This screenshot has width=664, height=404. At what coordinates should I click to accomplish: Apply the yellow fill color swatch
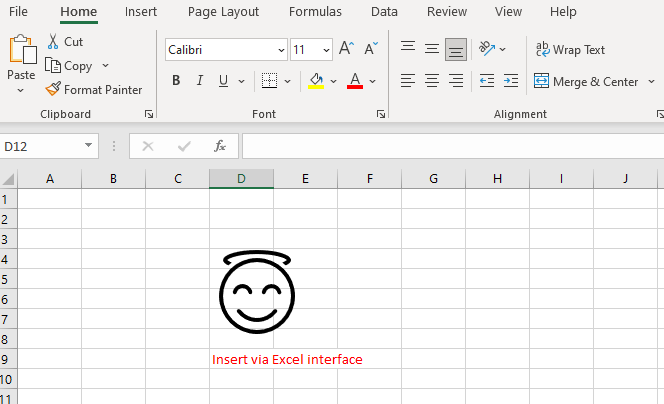click(x=315, y=81)
